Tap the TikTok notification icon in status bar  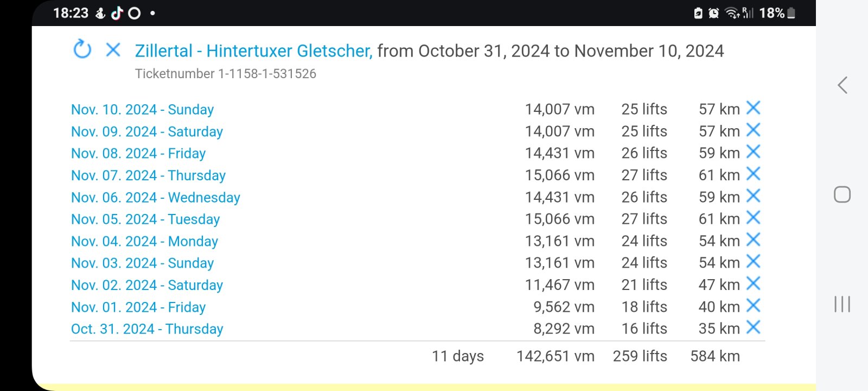[x=117, y=13]
